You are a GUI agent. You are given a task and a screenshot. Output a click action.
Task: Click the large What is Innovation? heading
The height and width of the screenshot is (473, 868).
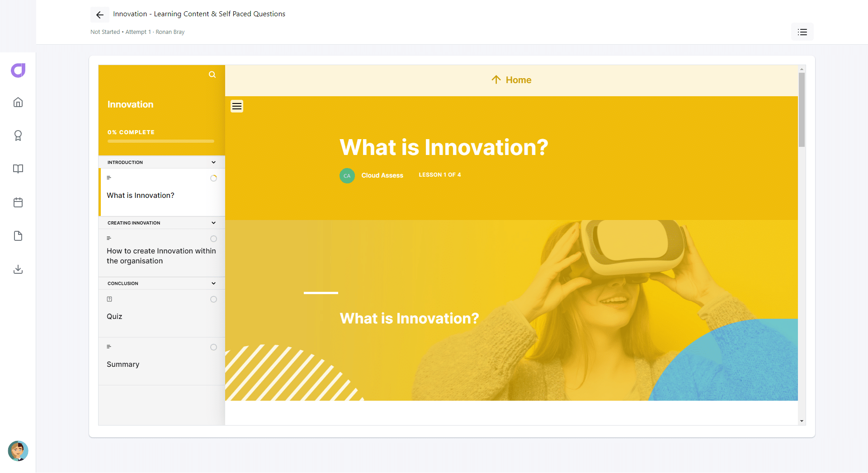(444, 147)
